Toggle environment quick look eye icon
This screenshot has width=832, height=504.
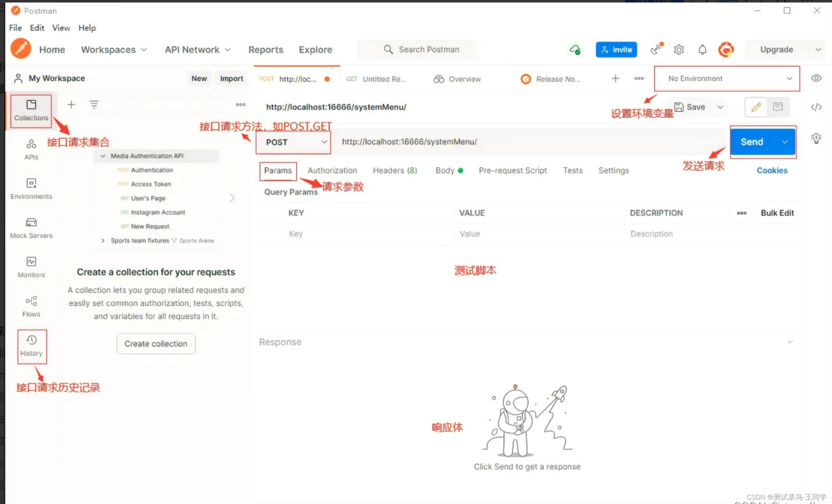click(x=816, y=78)
